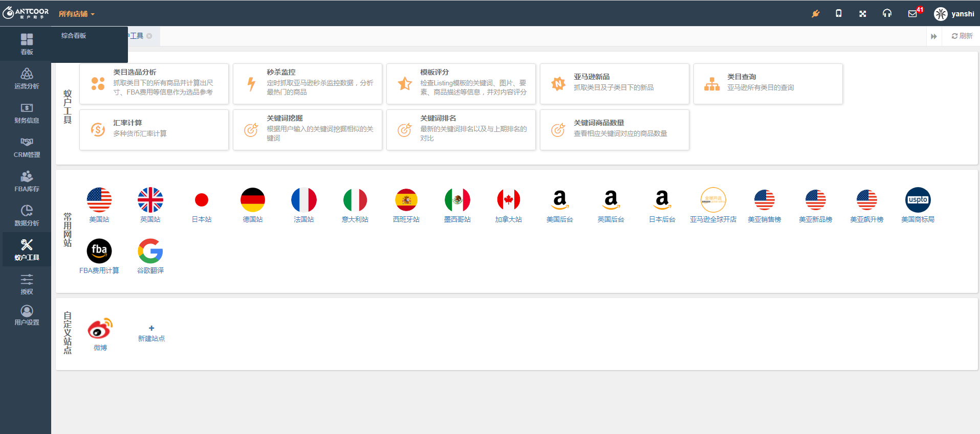This screenshot has width=980, height=434.
Task: Open 用户设置 in the sidebar
Action: (27, 315)
